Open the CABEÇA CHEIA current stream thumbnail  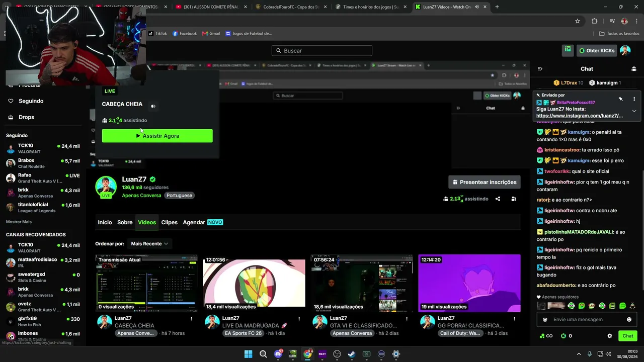(x=146, y=283)
